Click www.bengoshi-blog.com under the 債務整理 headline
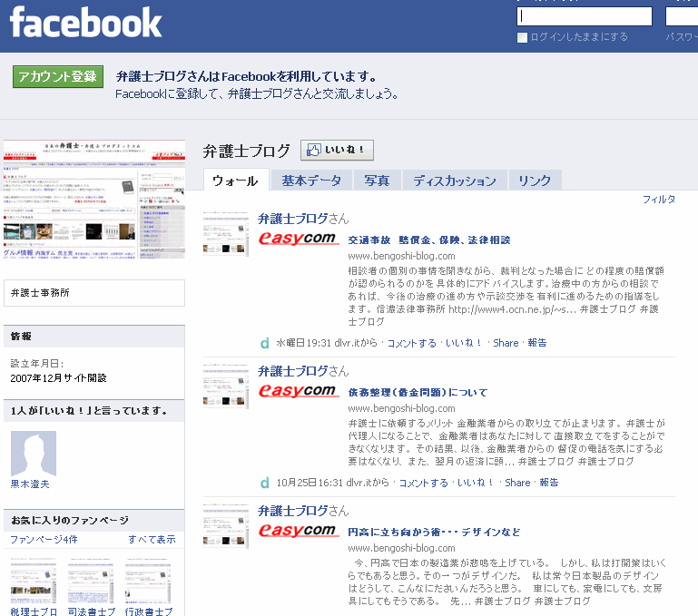The width and height of the screenshot is (698, 616). click(401, 408)
